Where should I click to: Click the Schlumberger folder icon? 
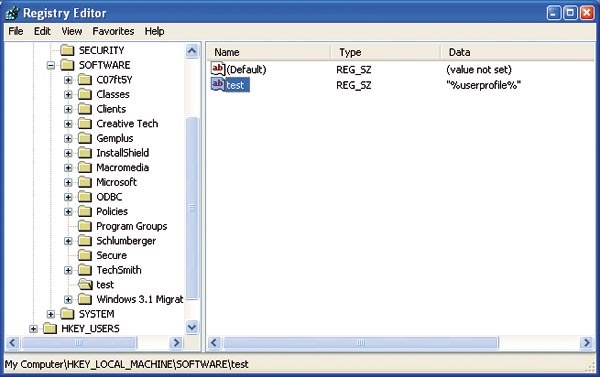click(85, 240)
